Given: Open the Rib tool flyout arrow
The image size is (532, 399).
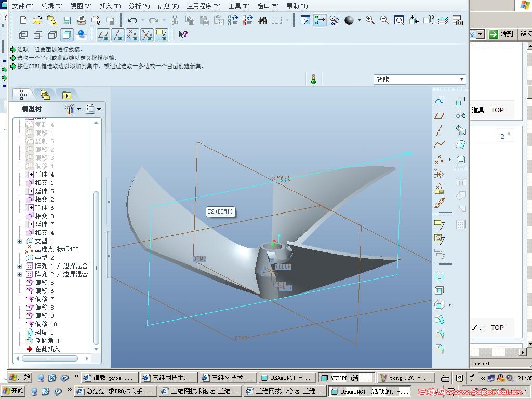Looking at the screenshot, I should (x=450, y=305).
